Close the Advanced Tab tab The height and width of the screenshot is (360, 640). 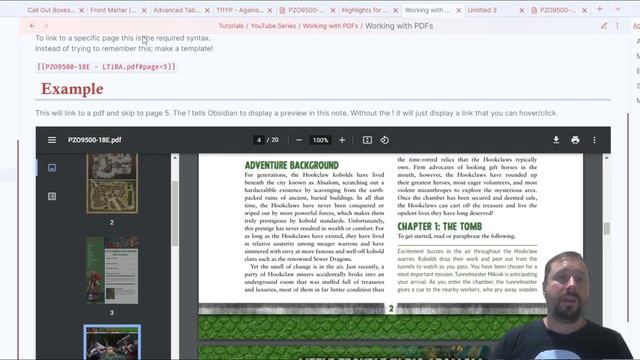(x=207, y=10)
